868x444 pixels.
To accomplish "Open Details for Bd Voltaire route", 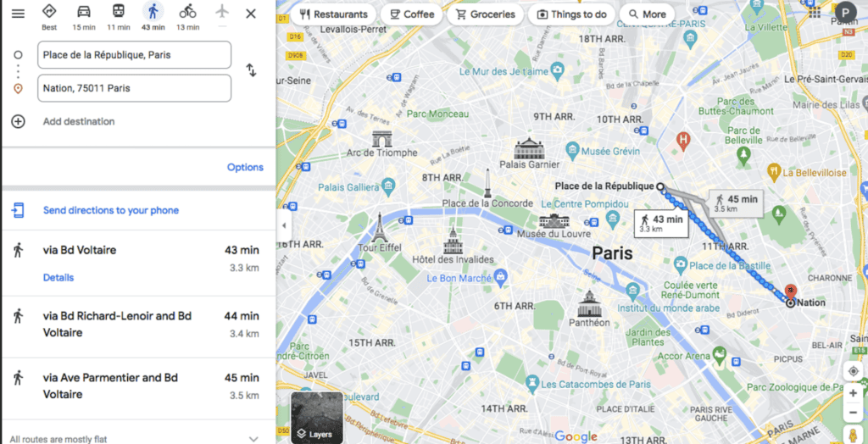I will tap(58, 277).
